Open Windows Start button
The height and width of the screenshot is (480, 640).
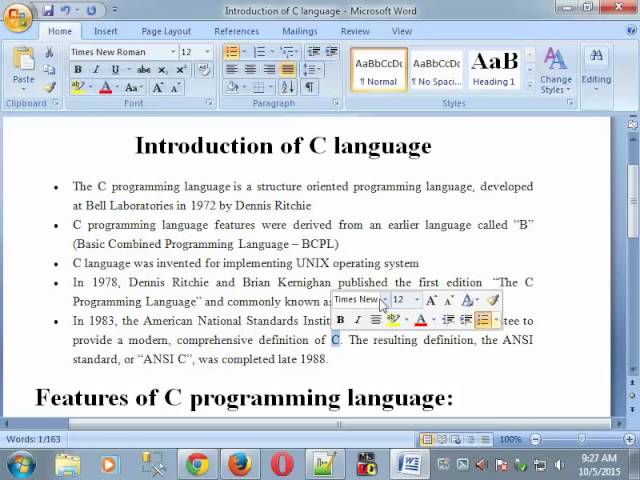tap(21, 464)
